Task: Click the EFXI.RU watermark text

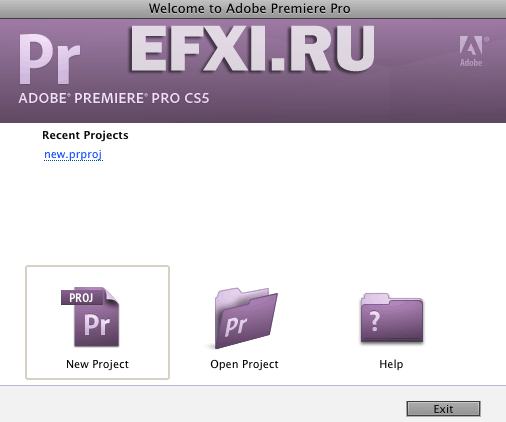Action: click(x=252, y=49)
